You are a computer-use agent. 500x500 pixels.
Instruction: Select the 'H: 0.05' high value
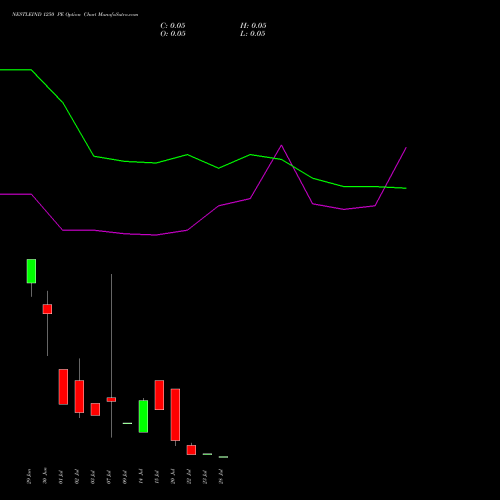[253, 26]
